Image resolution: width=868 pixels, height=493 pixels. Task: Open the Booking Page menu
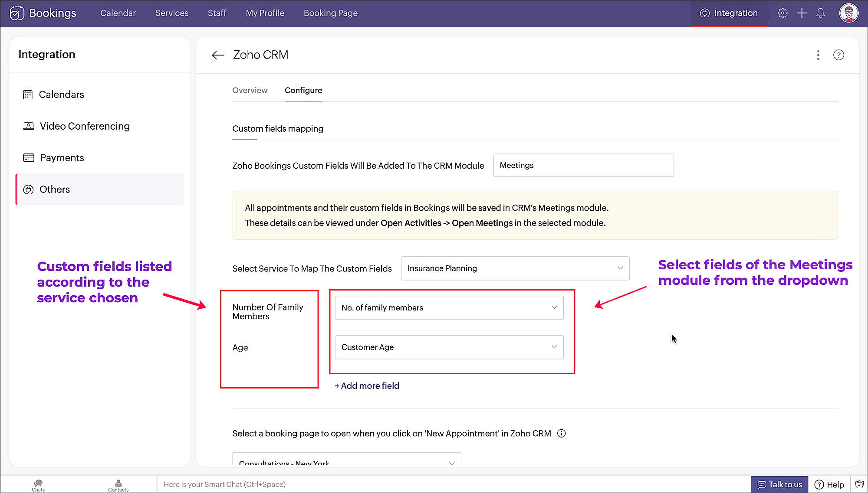331,13
